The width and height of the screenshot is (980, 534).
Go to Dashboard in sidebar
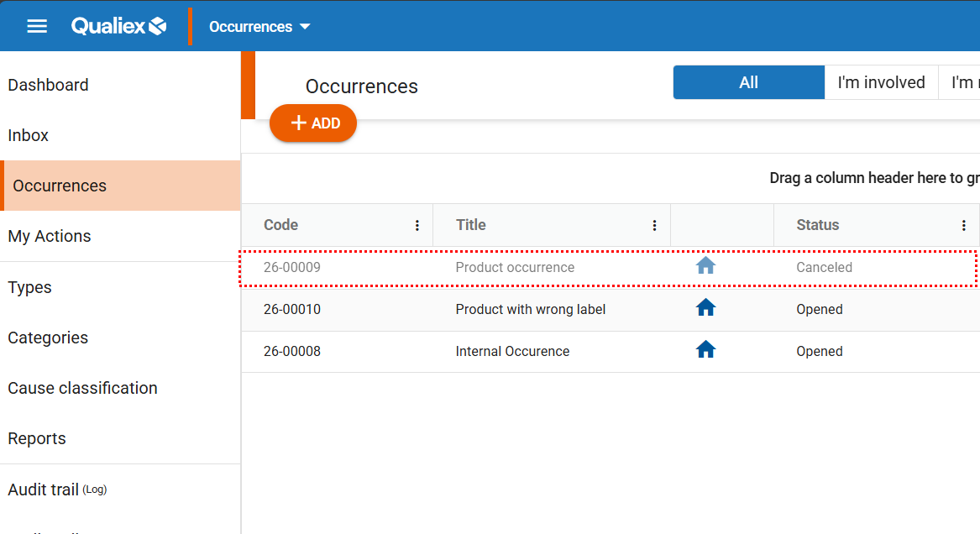click(48, 85)
